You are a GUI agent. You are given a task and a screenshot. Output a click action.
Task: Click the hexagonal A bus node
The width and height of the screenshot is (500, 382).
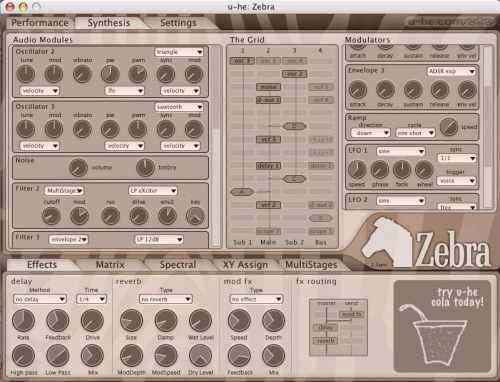tap(242, 192)
